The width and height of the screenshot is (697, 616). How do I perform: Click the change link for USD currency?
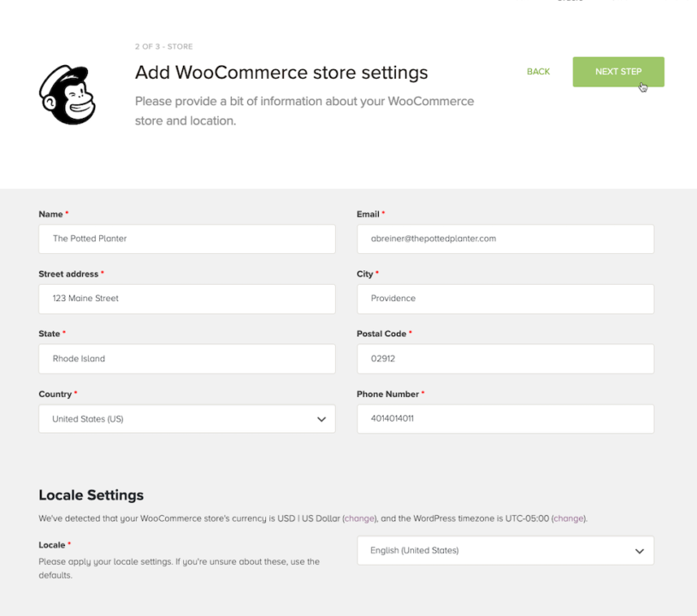coord(359,518)
